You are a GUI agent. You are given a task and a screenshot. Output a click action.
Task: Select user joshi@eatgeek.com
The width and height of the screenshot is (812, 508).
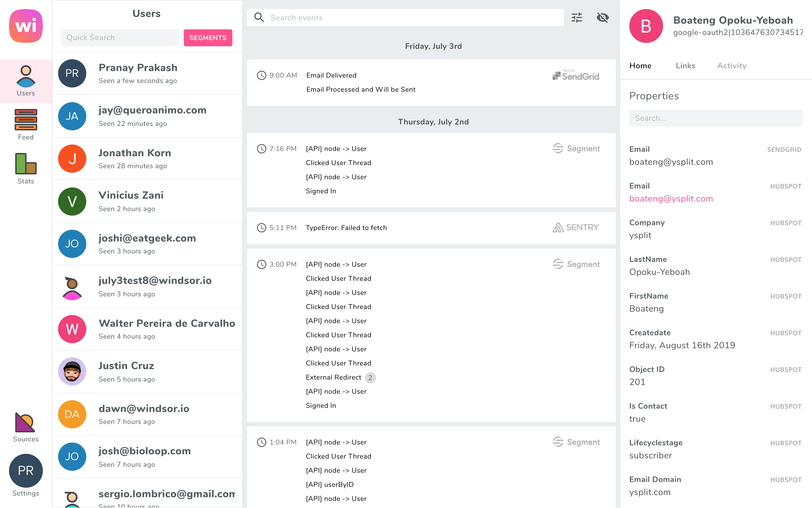pos(147,244)
